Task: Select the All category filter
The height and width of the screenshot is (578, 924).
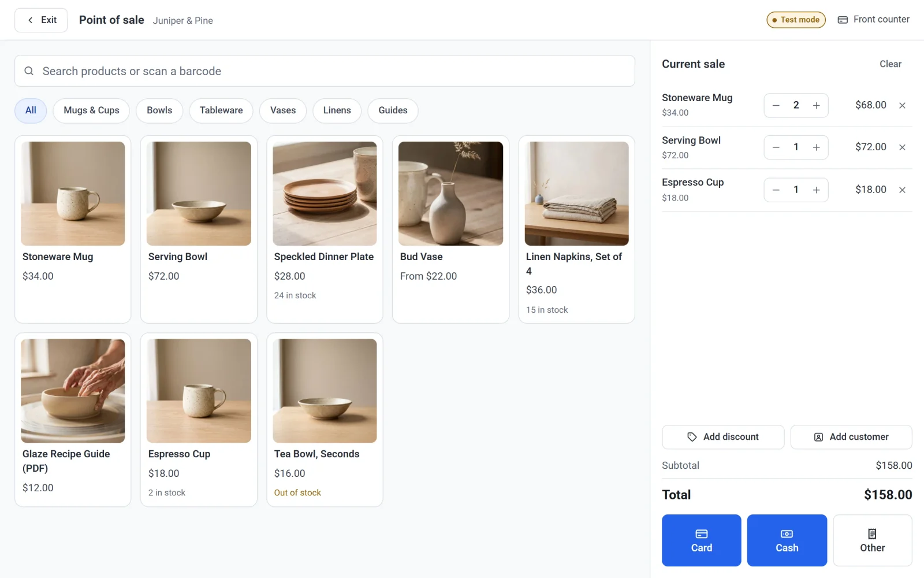Action: tap(31, 110)
